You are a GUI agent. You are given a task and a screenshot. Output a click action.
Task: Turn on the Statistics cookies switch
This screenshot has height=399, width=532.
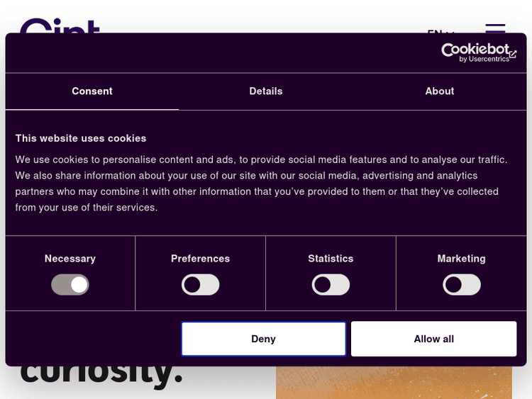coord(331,285)
